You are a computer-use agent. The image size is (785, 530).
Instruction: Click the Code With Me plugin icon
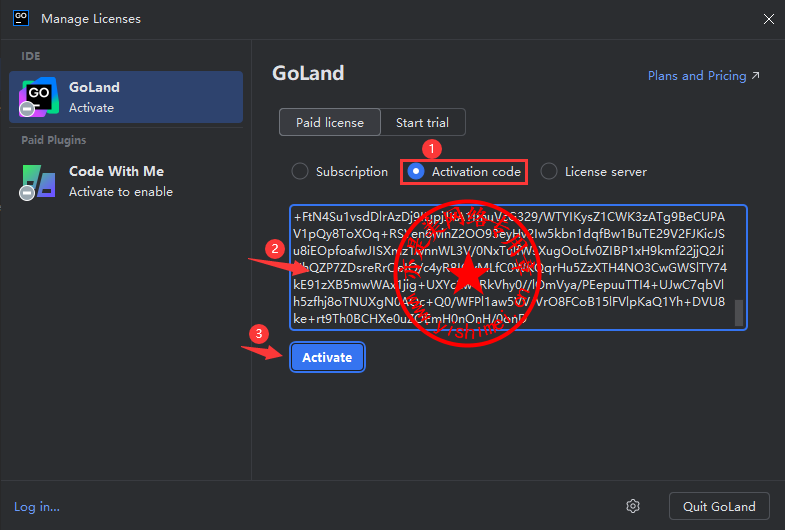coord(38,181)
